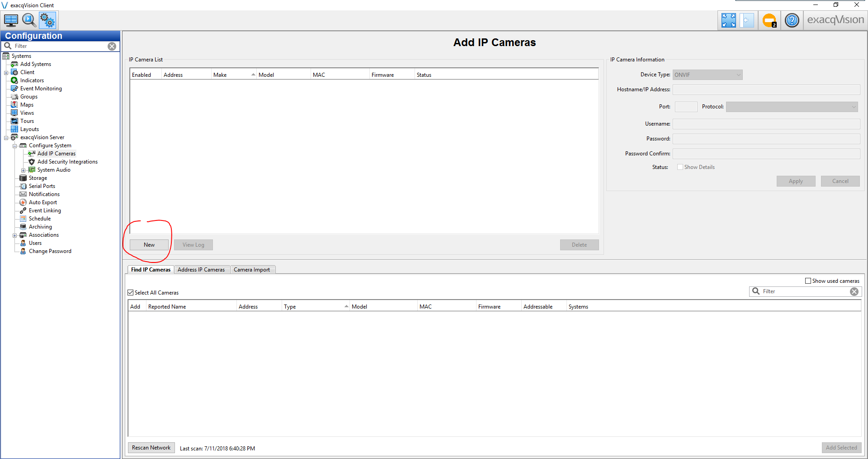Image resolution: width=868 pixels, height=459 pixels.
Task: Open the Search mode magnifier icon
Action: [x=29, y=20]
